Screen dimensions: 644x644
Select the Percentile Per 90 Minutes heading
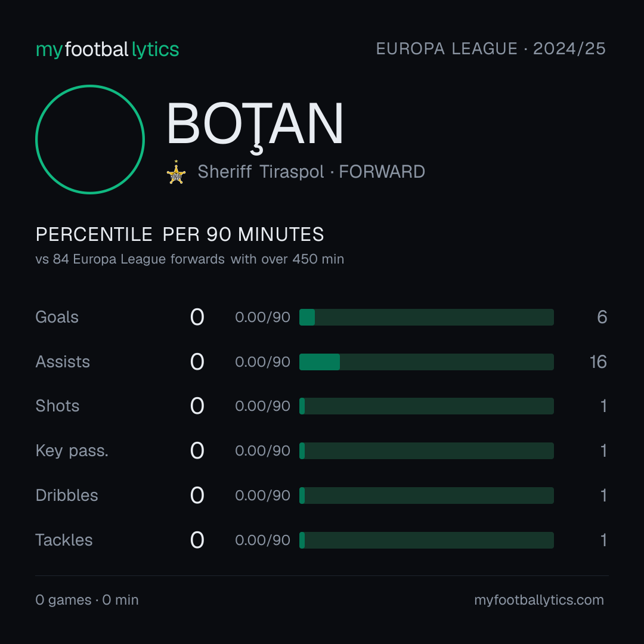[x=180, y=234]
